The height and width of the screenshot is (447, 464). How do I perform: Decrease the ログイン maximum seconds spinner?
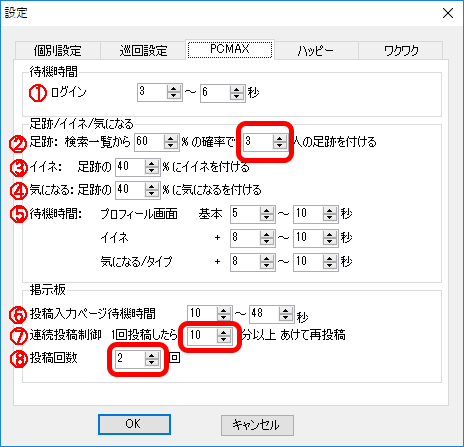tap(237, 96)
